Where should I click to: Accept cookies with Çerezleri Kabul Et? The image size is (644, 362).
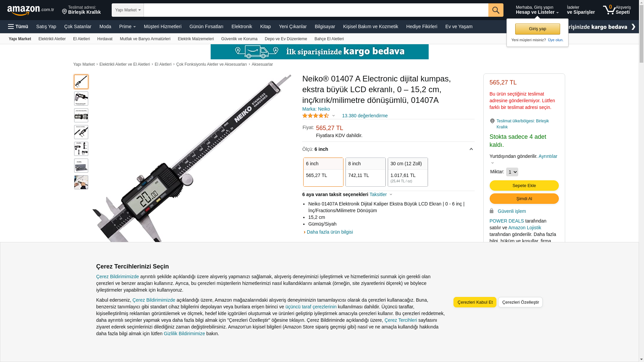coord(475,302)
